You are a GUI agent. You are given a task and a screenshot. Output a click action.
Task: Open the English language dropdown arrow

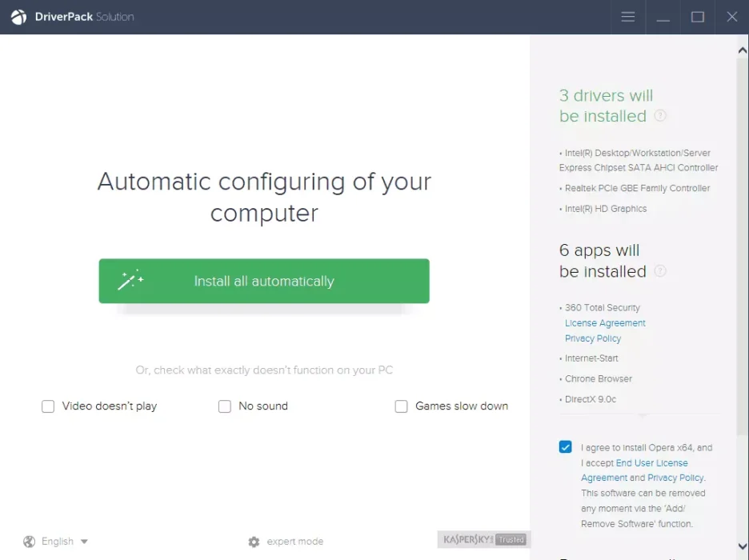pos(84,542)
